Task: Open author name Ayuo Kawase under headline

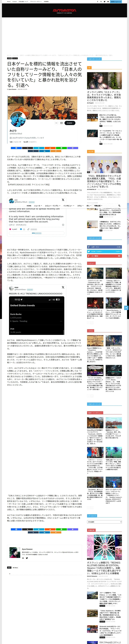Action: [x=13, y=89]
